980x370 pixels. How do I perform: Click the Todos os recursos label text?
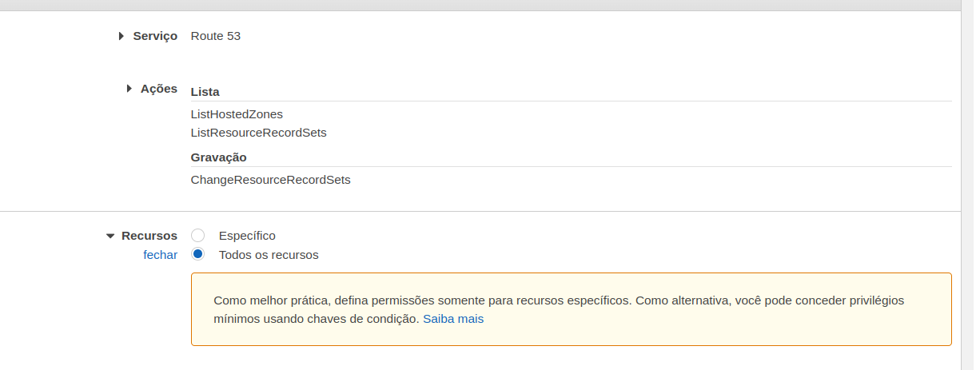click(269, 255)
